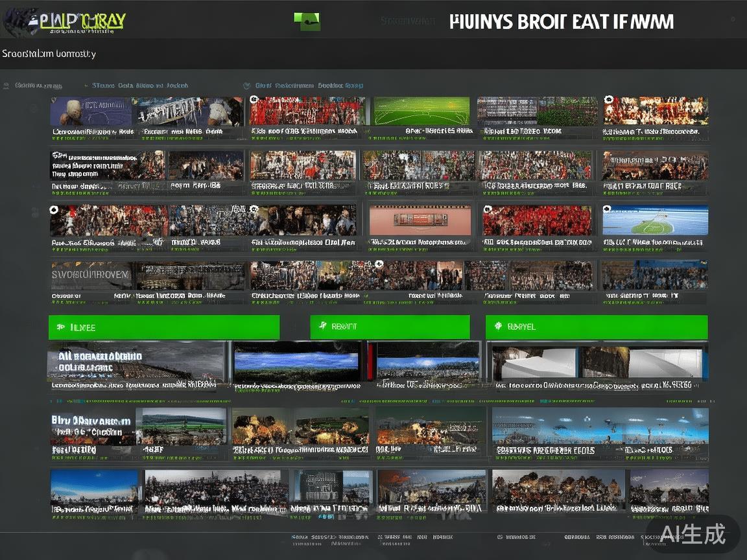Click the icon in the right green banner
Viewport: 747px width, 560px height.
498,327
